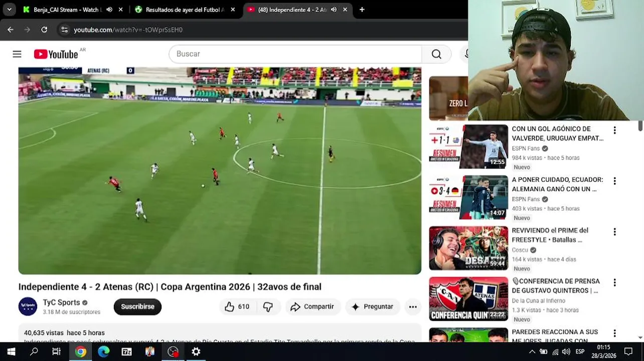Open the Preguntar AI button
The width and height of the screenshot is (644, 361).
point(372,306)
